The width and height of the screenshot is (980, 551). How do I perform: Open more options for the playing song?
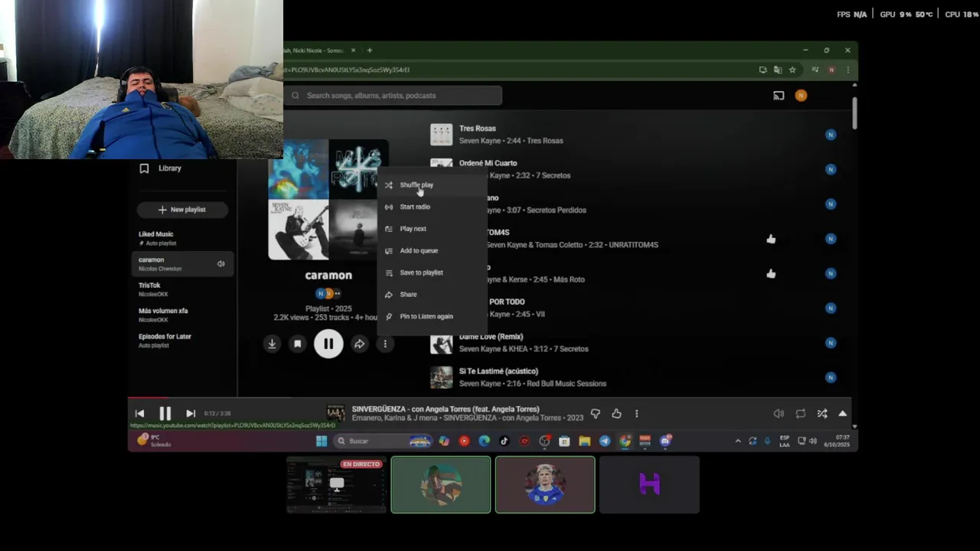[636, 414]
